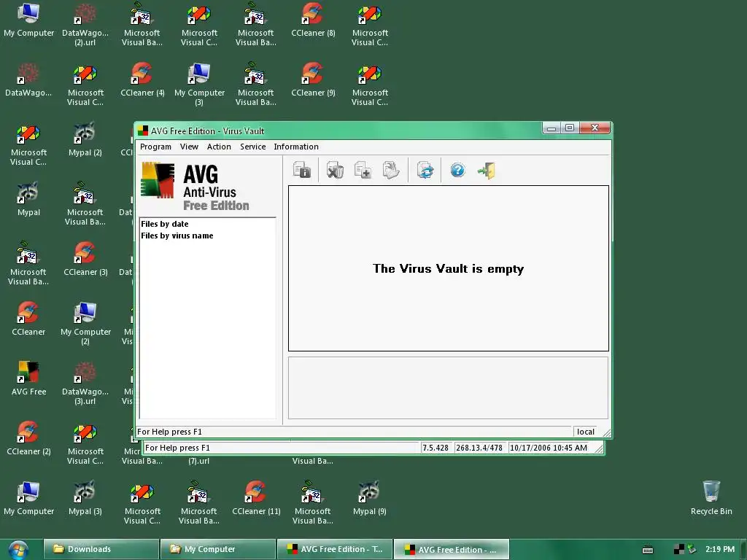Click '10/17/2006 10:45 AM' in rear window

pos(549,448)
